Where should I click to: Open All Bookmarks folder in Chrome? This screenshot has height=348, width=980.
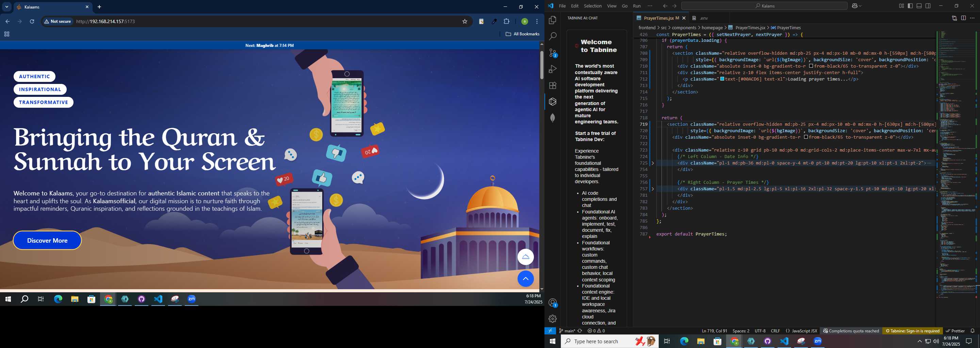pyautogui.click(x=522, y=34)
